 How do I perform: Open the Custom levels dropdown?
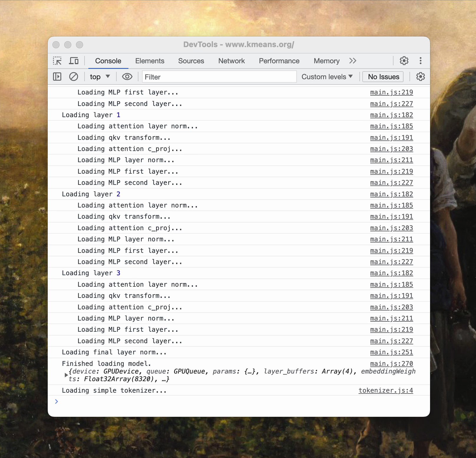click(327, 77)
